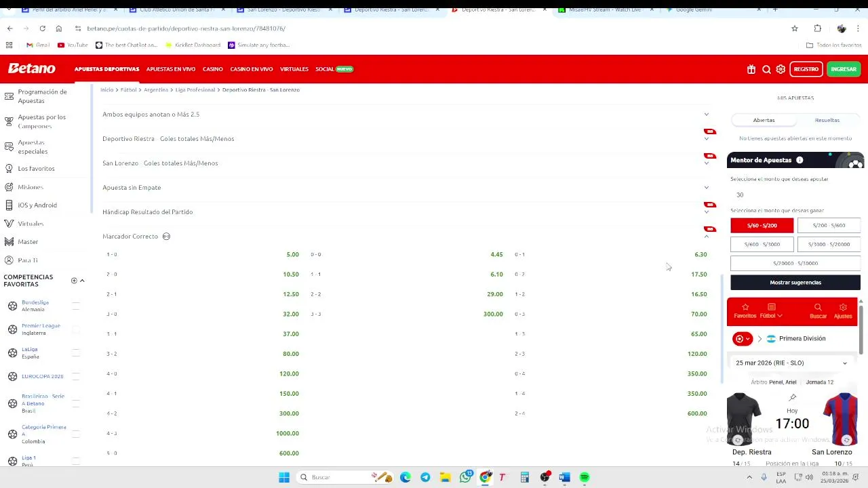Open Virtuales header menu item
This screenshot has height=488, width=868.
click(294, 69)
